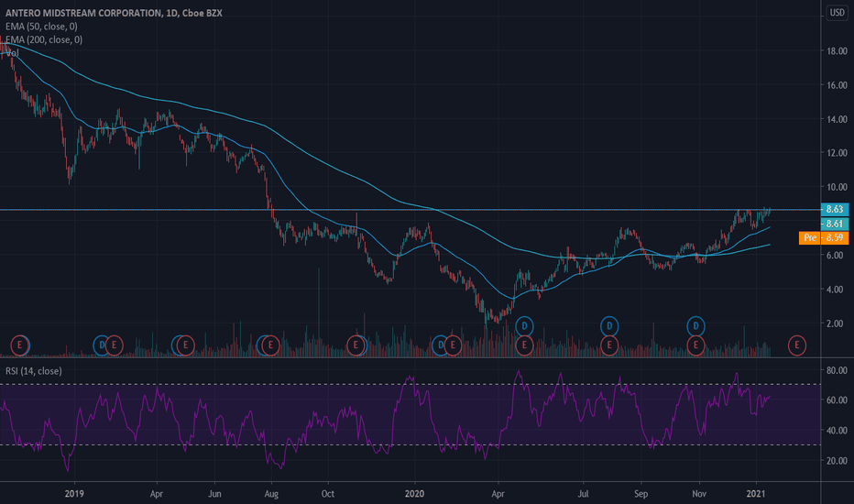Click the 2019 time axis label
Viewport: 854px width, 504px height.
tap(74, 494)
